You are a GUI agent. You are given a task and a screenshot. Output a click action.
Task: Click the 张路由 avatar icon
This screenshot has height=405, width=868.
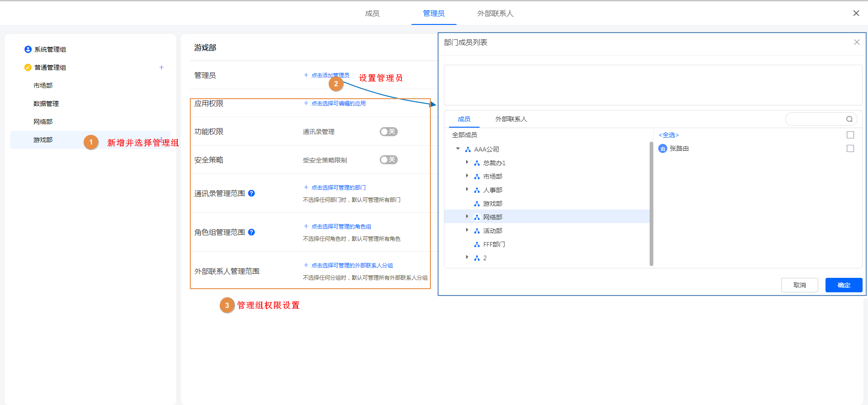tap(663, 148)
